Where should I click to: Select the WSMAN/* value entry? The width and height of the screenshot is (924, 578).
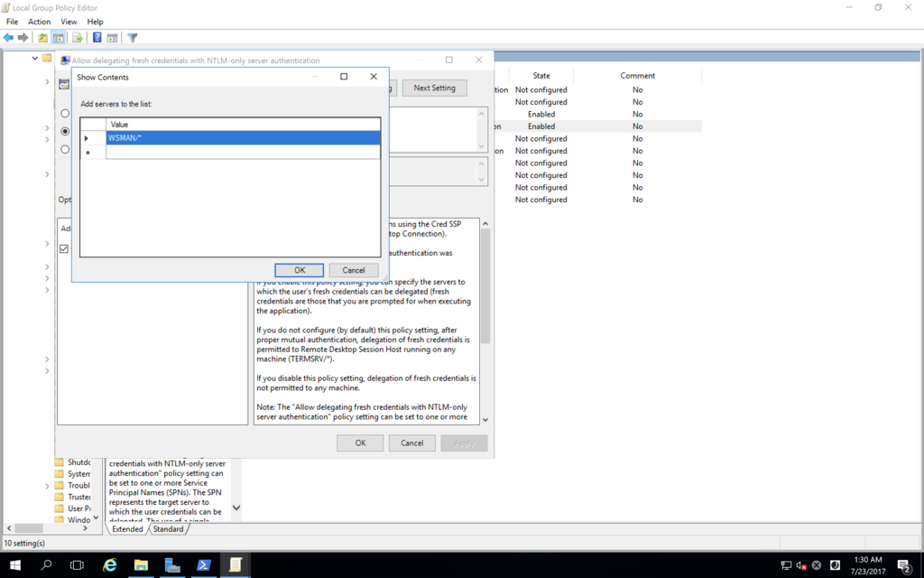click(242, 138)
